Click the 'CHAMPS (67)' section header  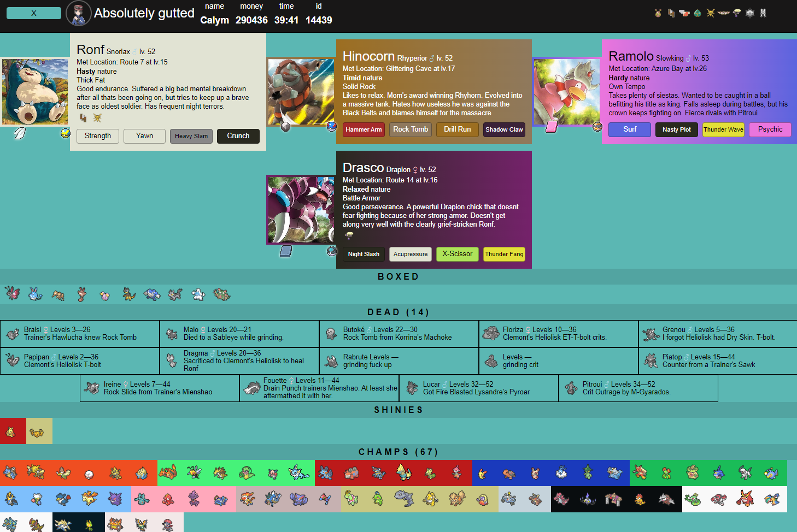[x=398, y=452]
